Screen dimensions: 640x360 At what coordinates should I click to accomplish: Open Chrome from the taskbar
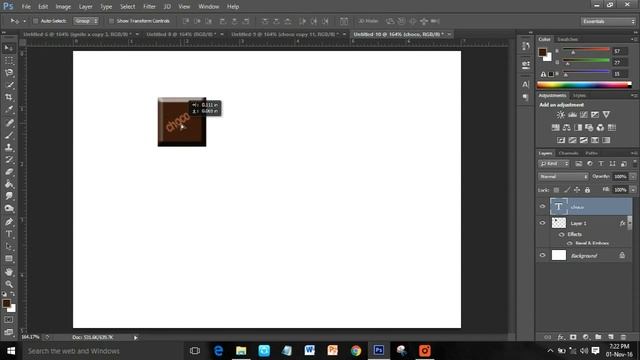(356, 351)
